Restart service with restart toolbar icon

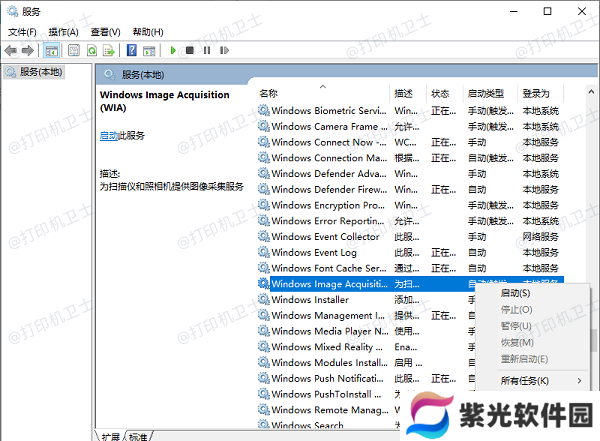(x=224, y=51)
